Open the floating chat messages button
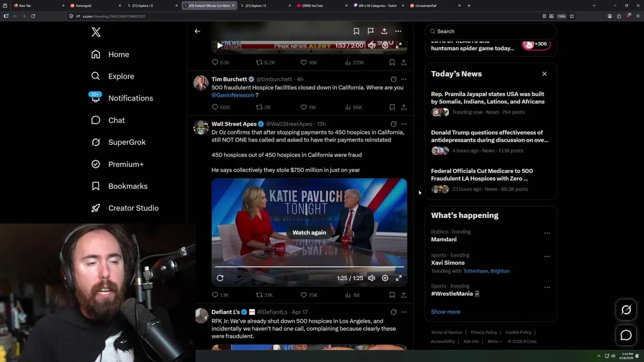Screen dimensions: 644x362 coord(626,335)
